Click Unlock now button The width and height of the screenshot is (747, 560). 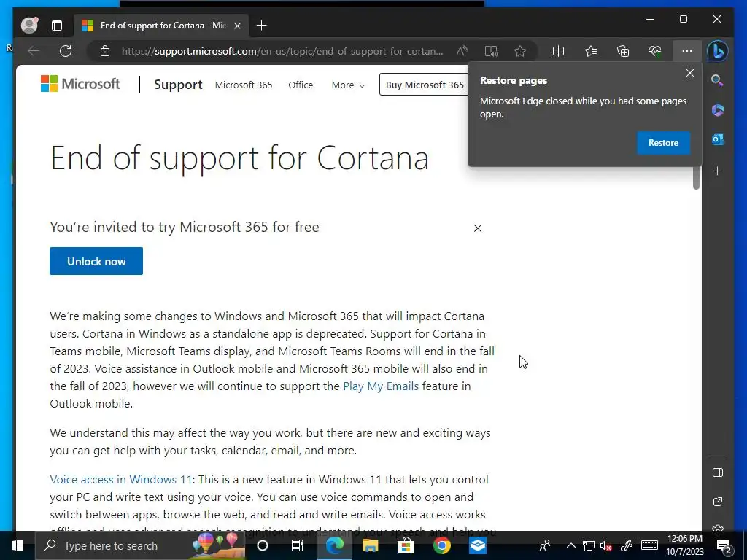pyautogui.click(x=96, y=261)
